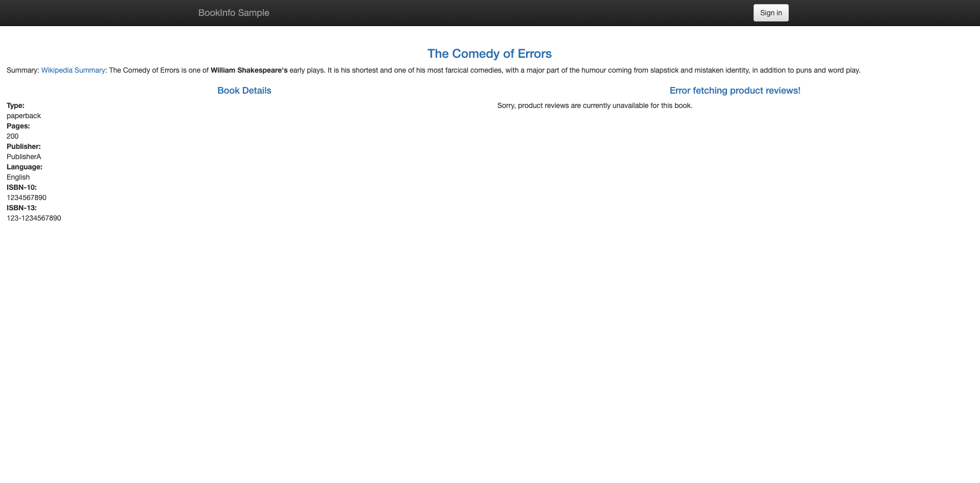Click the reviews currently unavailable message

point(595,105)
